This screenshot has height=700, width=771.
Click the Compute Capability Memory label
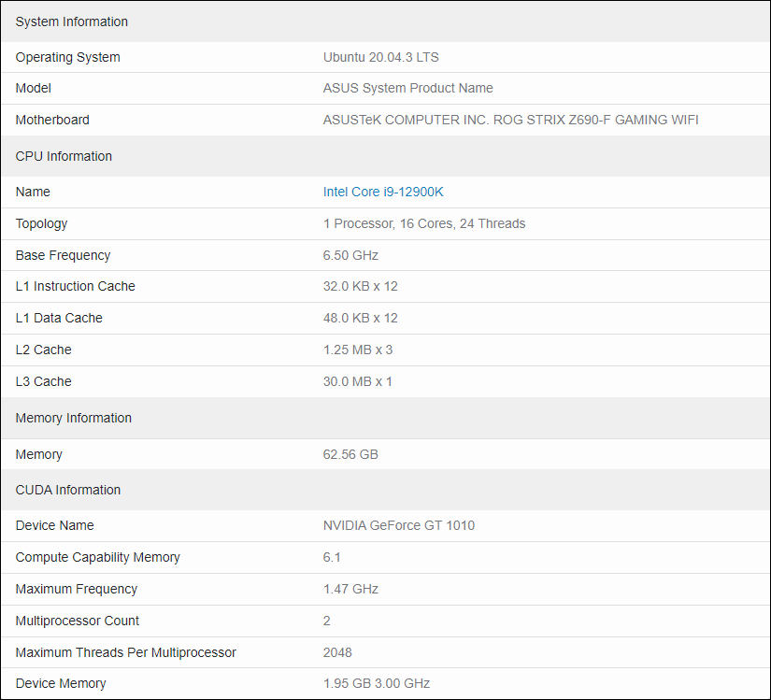(98, 557)
